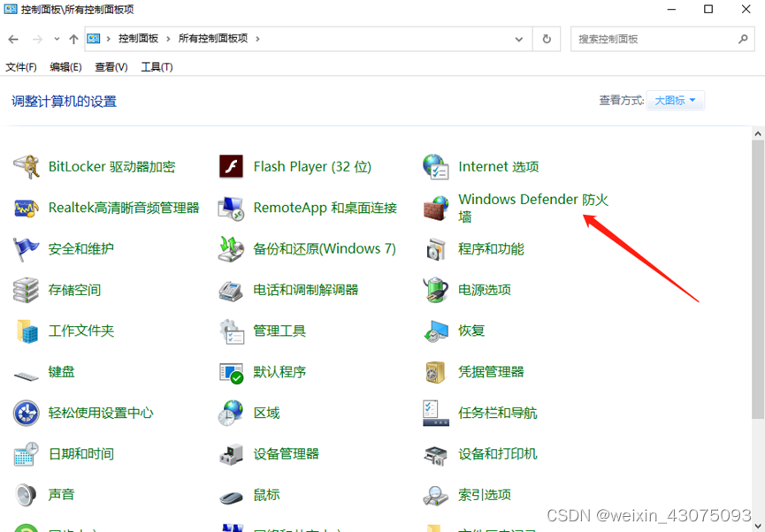The height and width of the screenshot is (532, 765).
Task: Open the 恢复 recovery icon
Action: click(x=436, y=331)
